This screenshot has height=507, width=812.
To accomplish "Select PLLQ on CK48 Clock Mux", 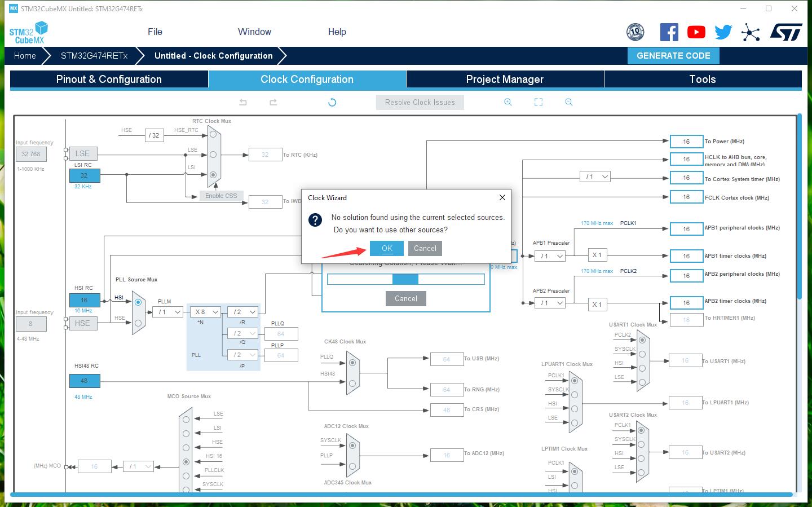I will coord(352,363).
